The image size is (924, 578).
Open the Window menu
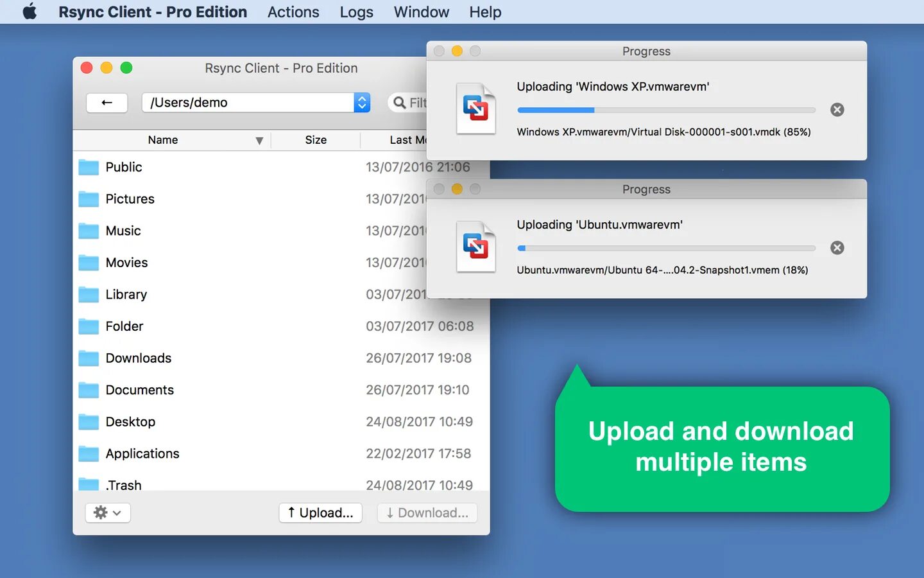pyautogui.click(x=422, y=12)
